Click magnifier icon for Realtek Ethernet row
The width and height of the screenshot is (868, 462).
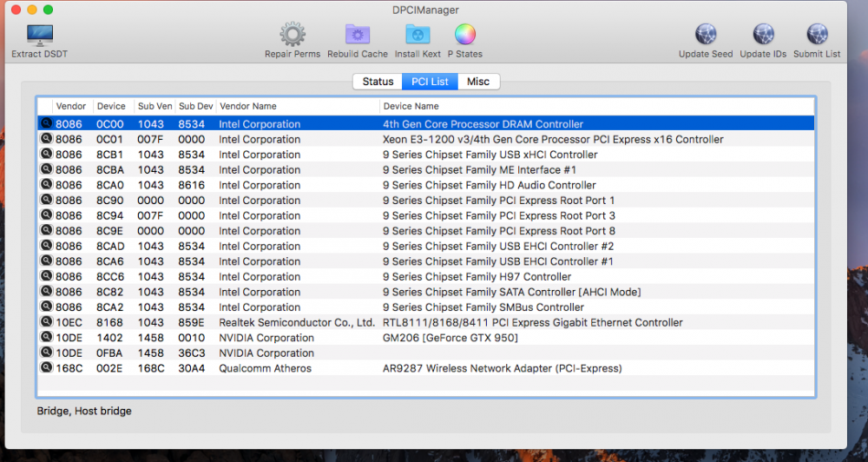[x=47, y=321]
